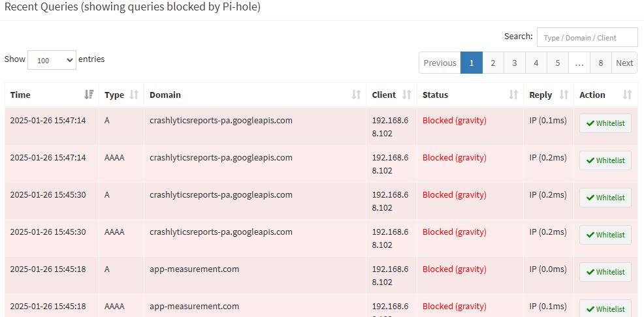
Task: Whitelist the 15:47:14 AAAA crashlyticsreports query
Action: click(x=605, y=160)
